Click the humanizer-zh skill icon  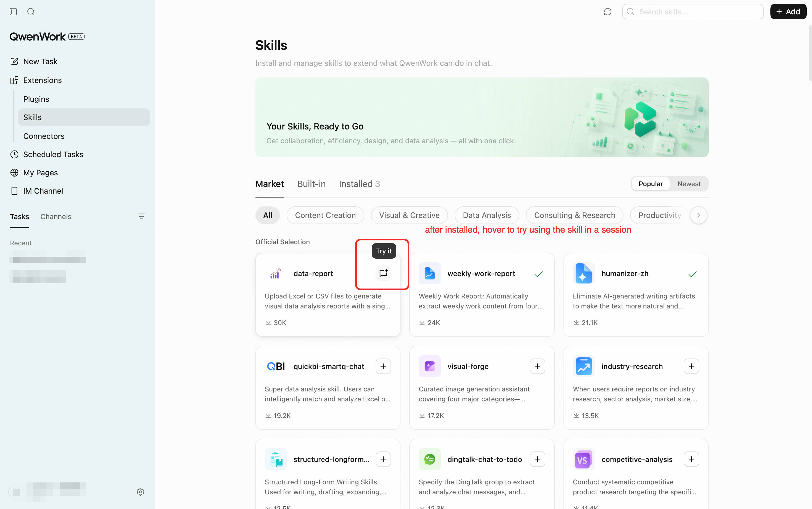(584, 273)
